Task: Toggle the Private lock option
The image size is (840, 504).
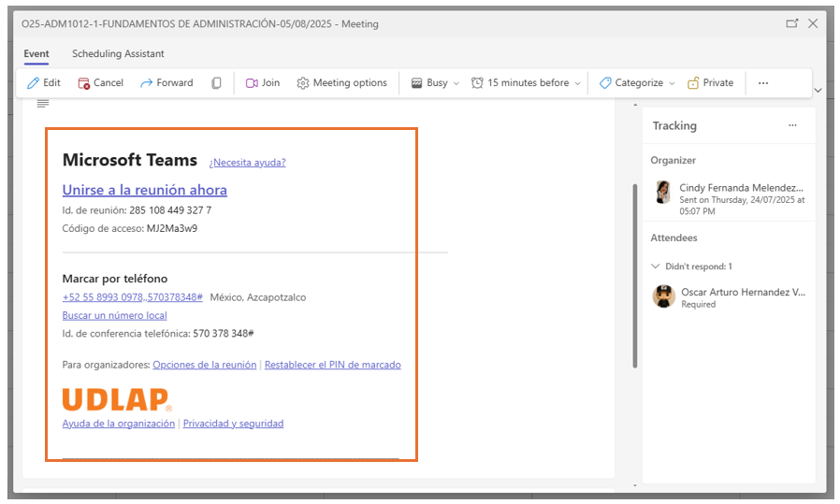Action: pyautogui.click(x=710, y=83)
